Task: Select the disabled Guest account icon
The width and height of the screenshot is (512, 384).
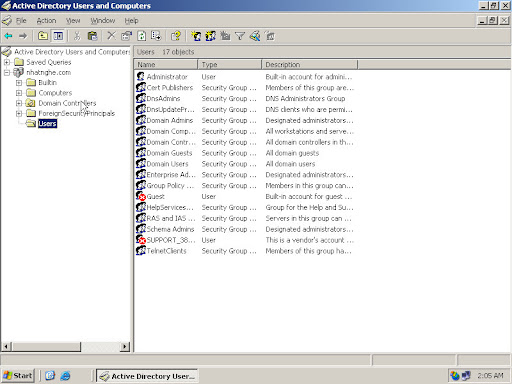Action: coord(140,196)
